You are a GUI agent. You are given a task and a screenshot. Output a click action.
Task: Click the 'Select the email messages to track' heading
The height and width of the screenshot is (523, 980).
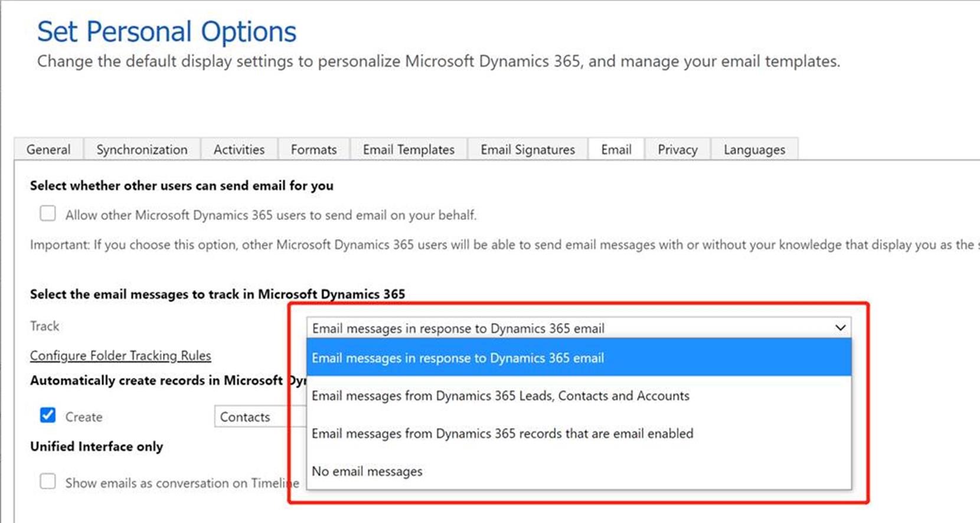pos(218,294)
